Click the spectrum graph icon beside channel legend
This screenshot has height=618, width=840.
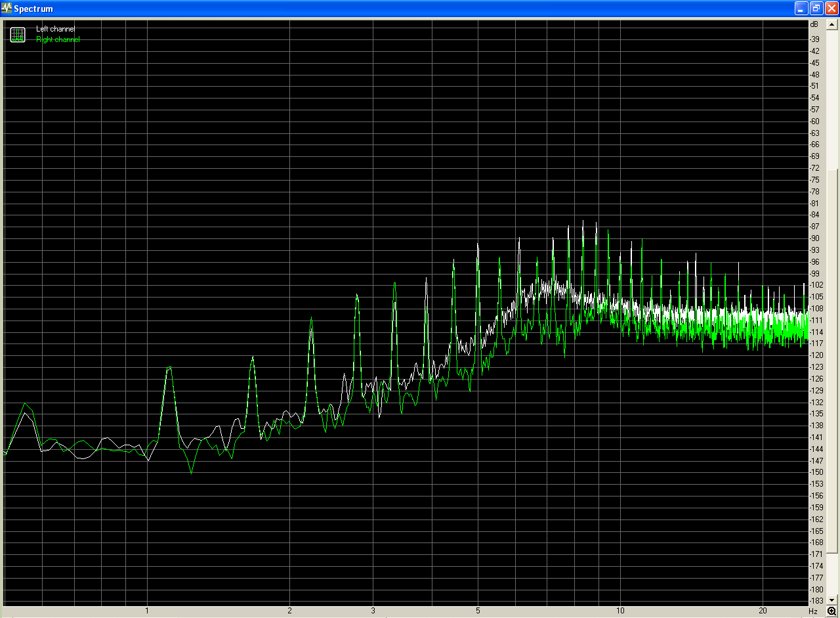(18, 34)
